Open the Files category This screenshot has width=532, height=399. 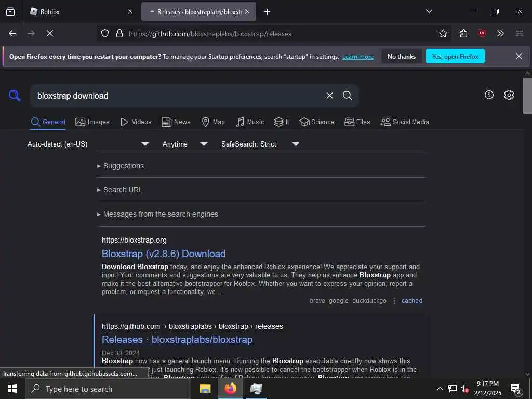point(357,122)
